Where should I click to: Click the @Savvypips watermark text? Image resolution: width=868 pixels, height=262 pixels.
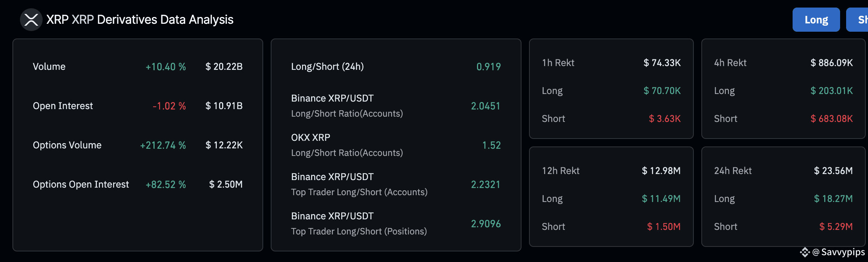[839, 252]
